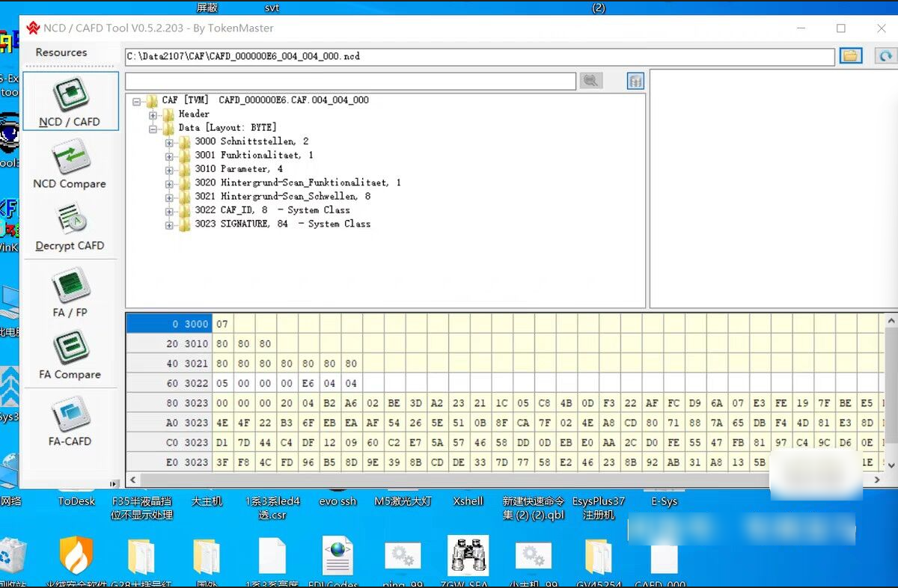Click the open file folder icon
This screenshot has height=588, width=898.
[x=850, y=56]
